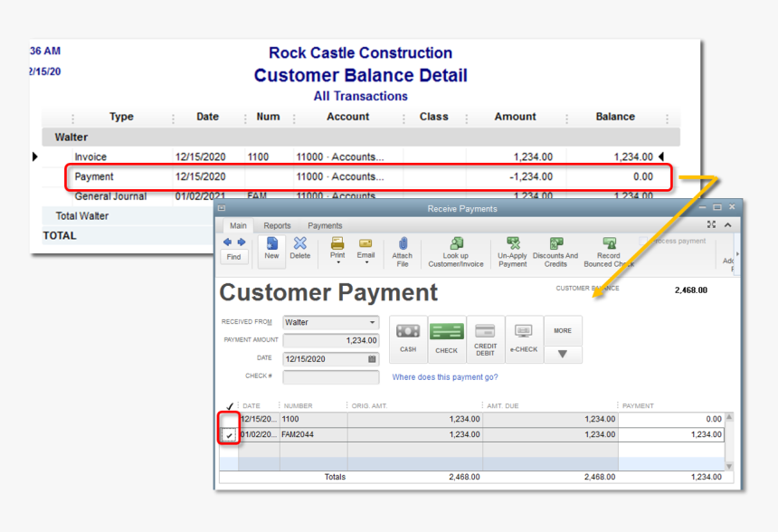Click inside the Payment Amount field

click(x=331, y=340)
